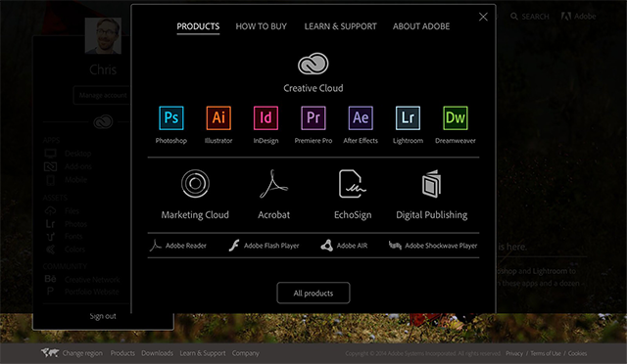The width and height of the screenshot is (627, 364).
Task: Open the EchoSign document icon
Action: click(352, 184)
